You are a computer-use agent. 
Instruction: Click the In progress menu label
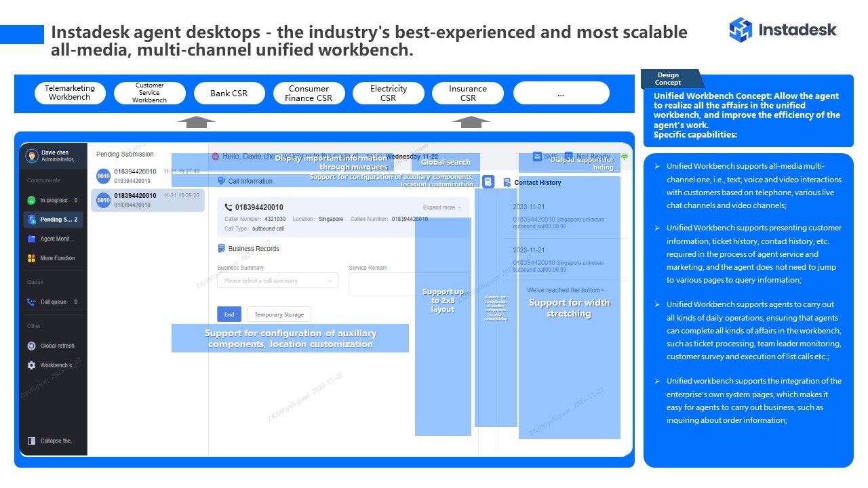point(54,201)
